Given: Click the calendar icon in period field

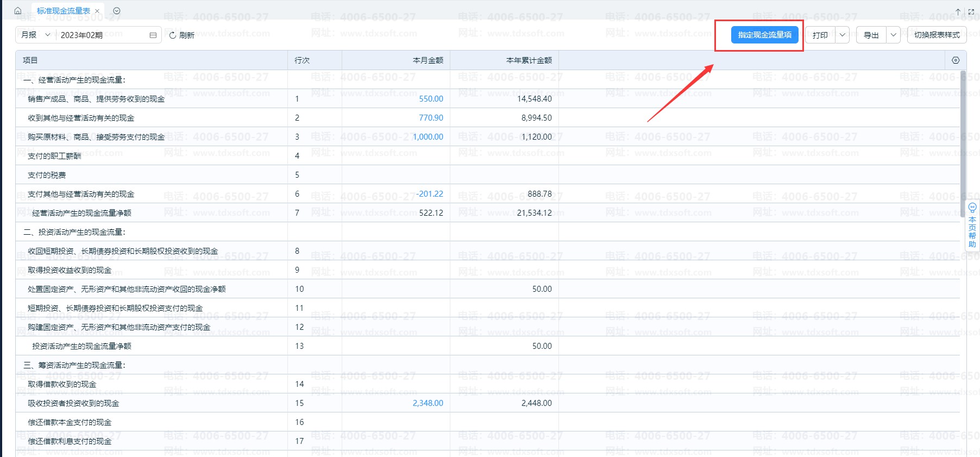Looking at the screenshot, I should click(x=153, y=35).
